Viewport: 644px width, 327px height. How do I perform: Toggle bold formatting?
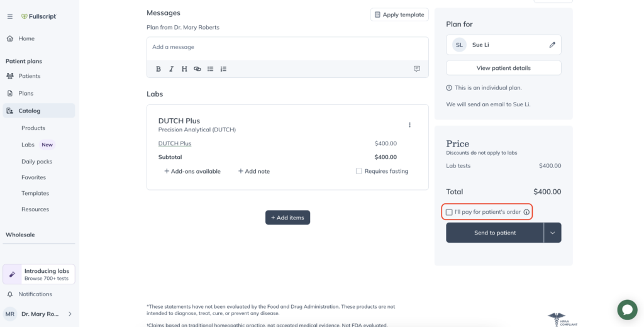click(158, 69)
